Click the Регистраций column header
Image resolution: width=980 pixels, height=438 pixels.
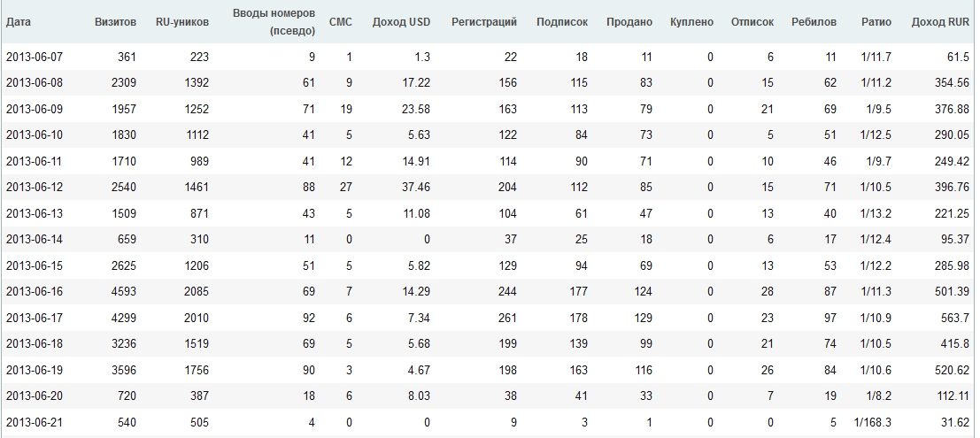coord(484,21)
